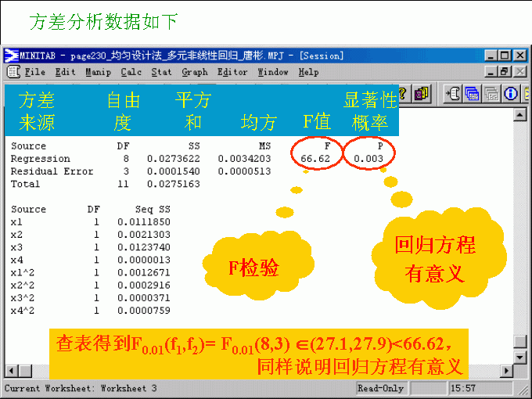Image resolution: width=532 pixels, height=399 pixels.
Task: Open the Window menu
Action: point(273,72)
